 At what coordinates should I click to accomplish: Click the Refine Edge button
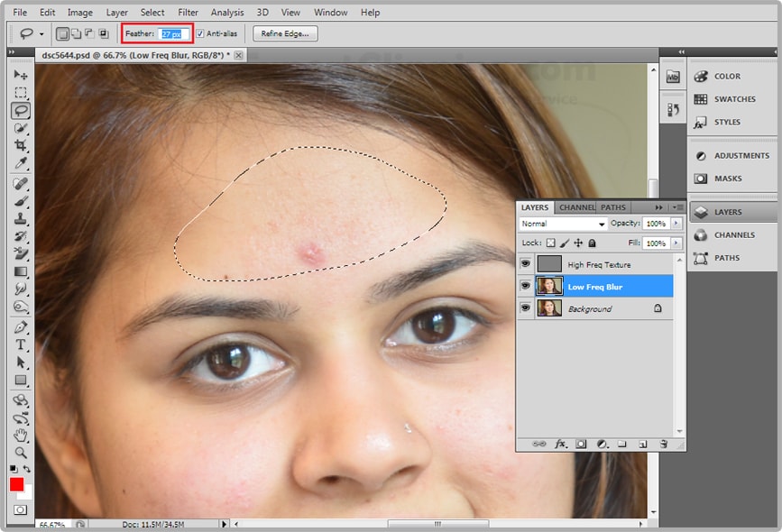[x=285, y=33]
